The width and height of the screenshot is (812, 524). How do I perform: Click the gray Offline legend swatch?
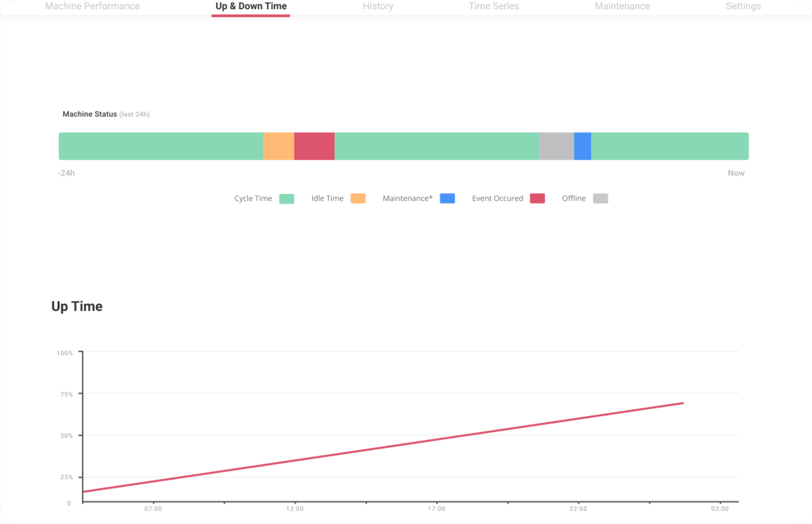click(600, 198)
